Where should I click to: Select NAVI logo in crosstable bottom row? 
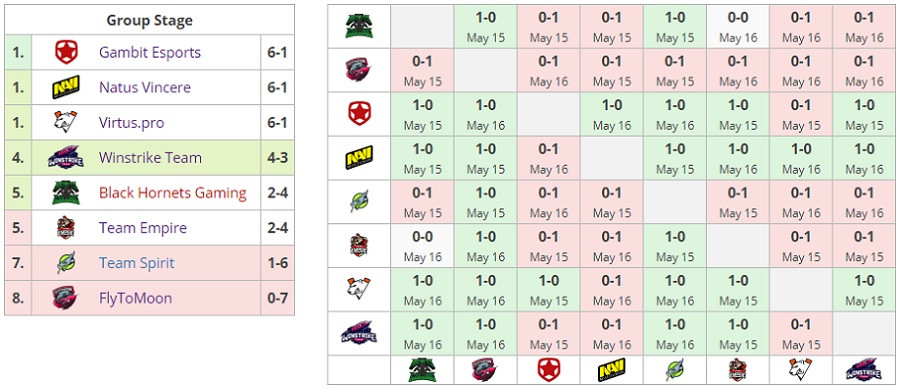(x=612, y=370)
